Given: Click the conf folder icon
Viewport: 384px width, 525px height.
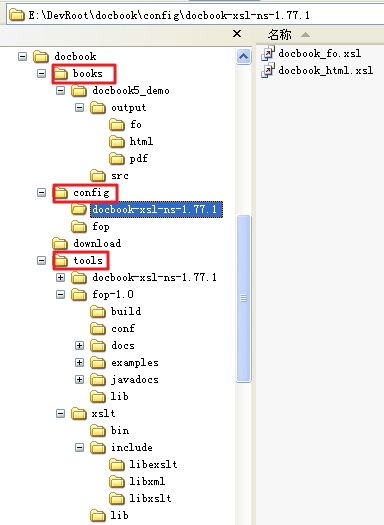Looking at the screenshot, I should click(98, 329).
